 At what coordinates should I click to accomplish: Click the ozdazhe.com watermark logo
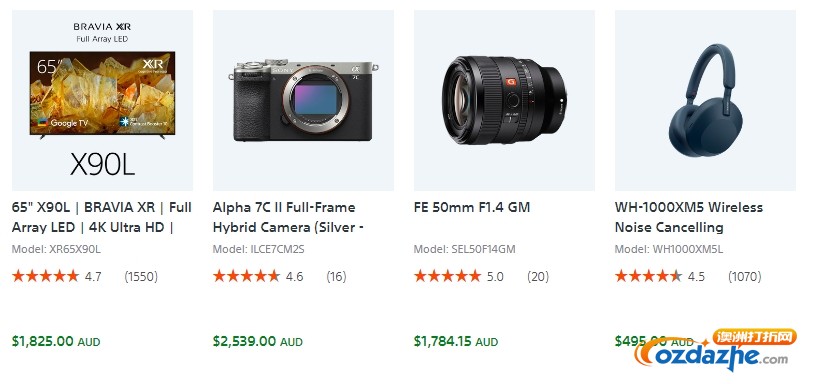[716, 350]
